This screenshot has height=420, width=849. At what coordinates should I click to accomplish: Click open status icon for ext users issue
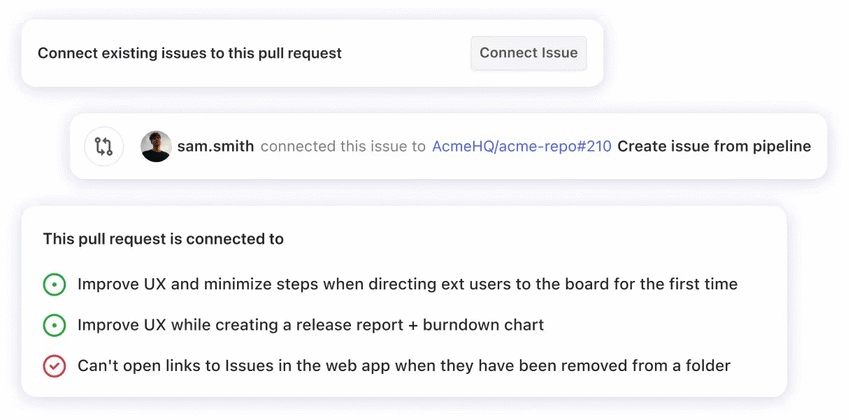tap(54, 285)
